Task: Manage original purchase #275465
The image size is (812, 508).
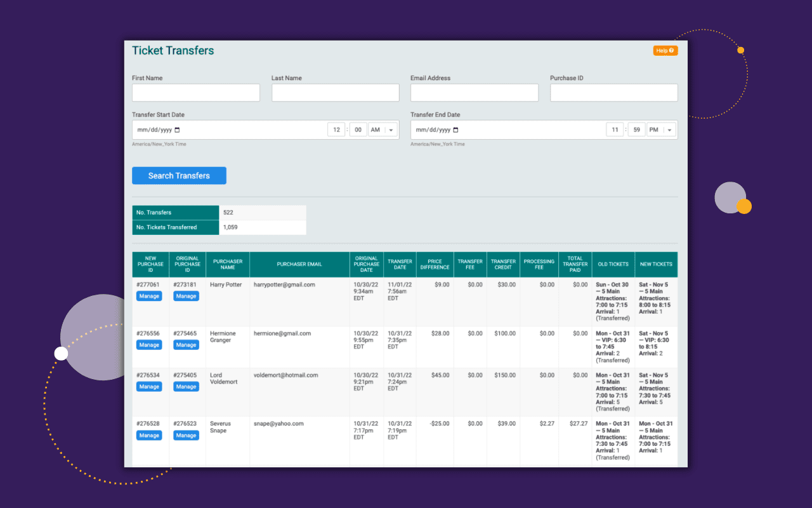Action: tap(187, 345)
